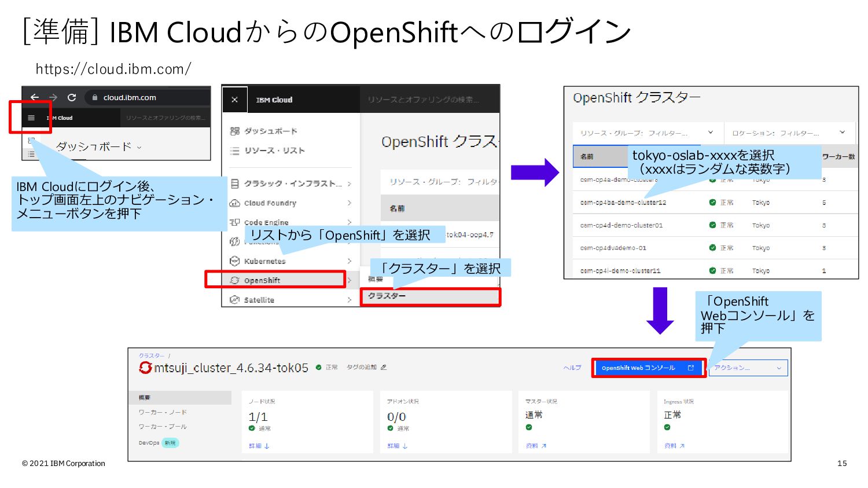Reload the cloud.ibm.com page

[72, 97]
